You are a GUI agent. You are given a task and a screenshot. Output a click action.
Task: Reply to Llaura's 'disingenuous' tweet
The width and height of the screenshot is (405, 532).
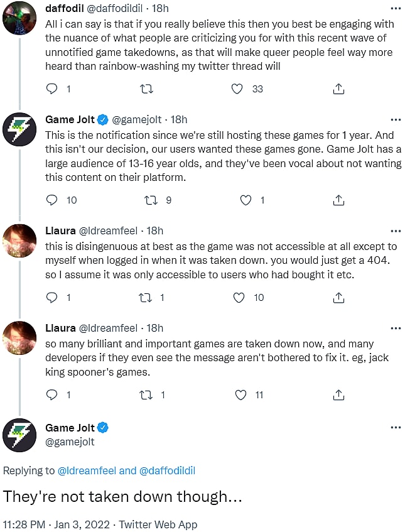pyautogui.click(x=52, y=298)
